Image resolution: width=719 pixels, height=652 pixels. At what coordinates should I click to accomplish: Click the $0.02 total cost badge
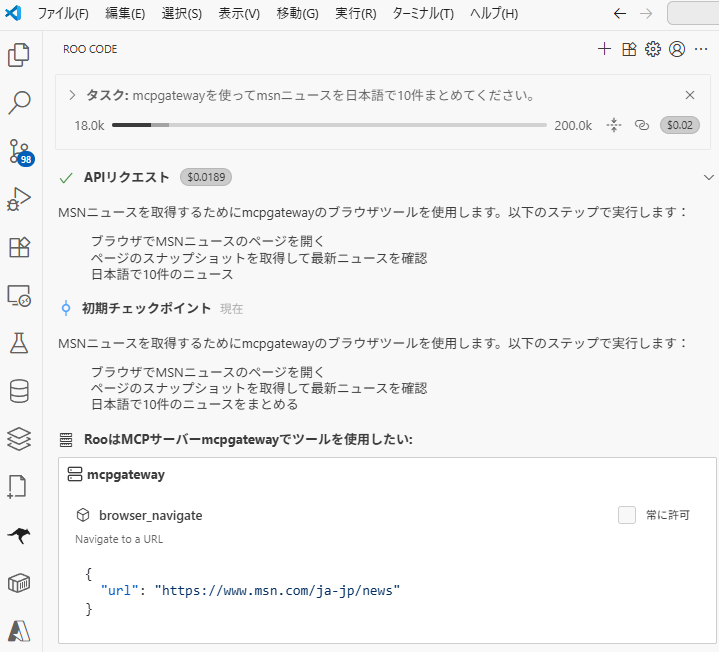680,125
